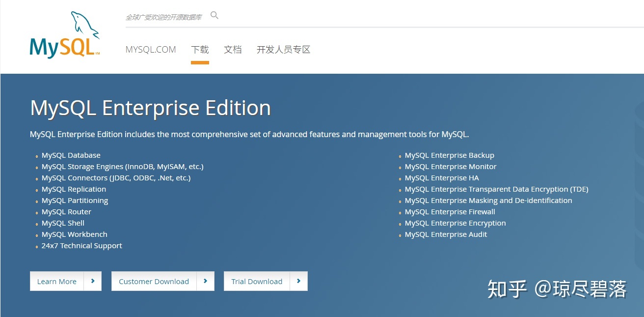The image size is (644, 317).
Task: Click the MySQL Enterprise Edition heading
Action: pos(150,108)
